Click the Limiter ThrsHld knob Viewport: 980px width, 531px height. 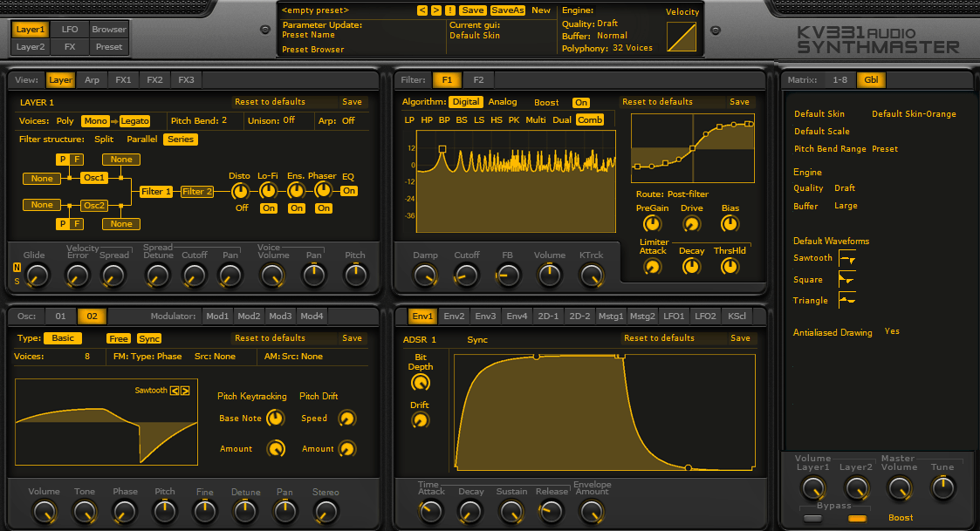730,267
